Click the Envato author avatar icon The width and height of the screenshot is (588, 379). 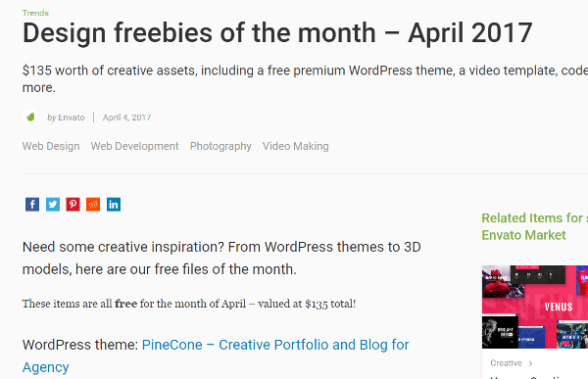coord(30,118)
